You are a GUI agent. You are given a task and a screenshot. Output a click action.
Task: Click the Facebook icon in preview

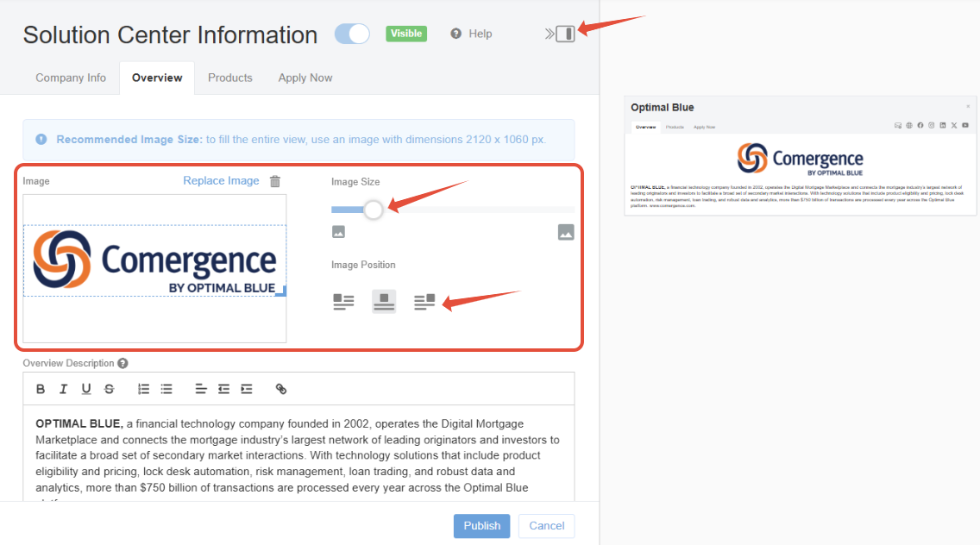[920, 126]
